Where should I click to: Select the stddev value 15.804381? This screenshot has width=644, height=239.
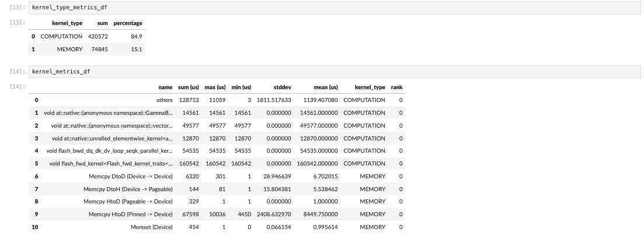(277, 189)
